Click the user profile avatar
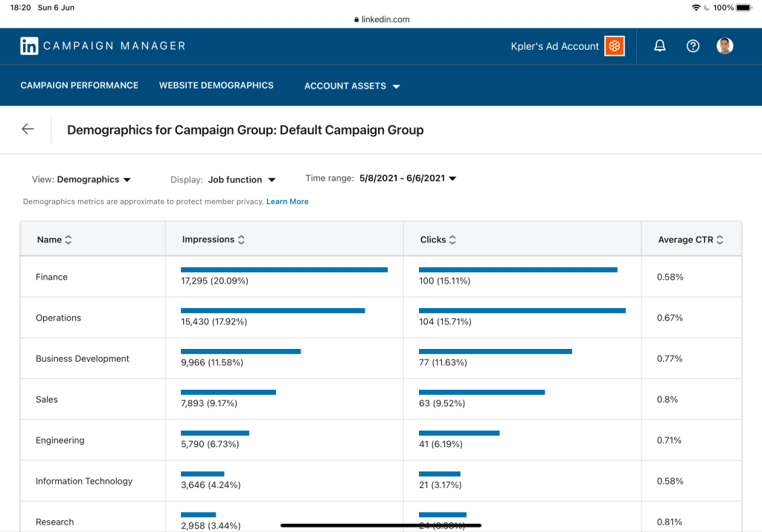 tap(725, 46)
